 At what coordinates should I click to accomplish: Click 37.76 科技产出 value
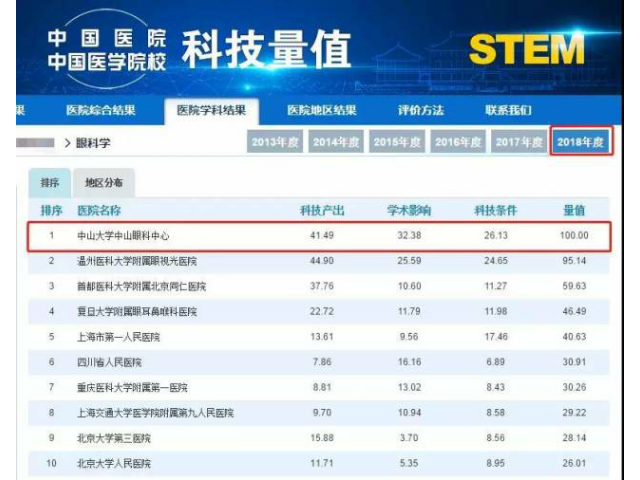[322, 286]
